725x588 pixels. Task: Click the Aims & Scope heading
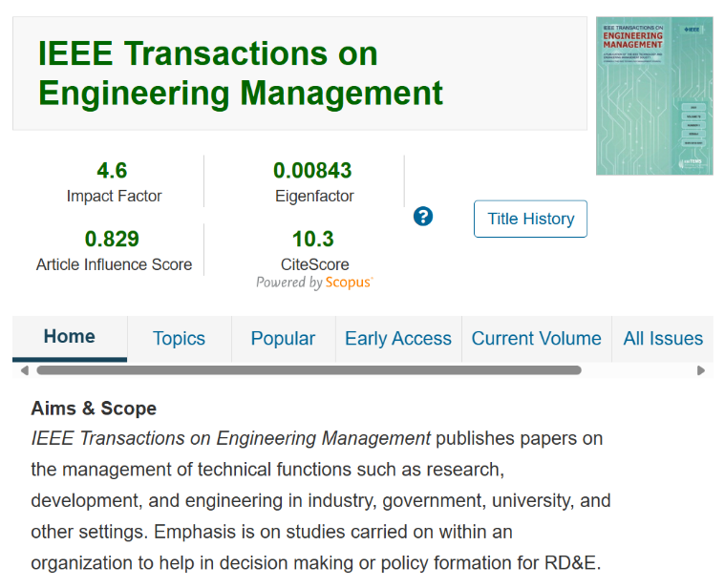click(x=94, y=409)
